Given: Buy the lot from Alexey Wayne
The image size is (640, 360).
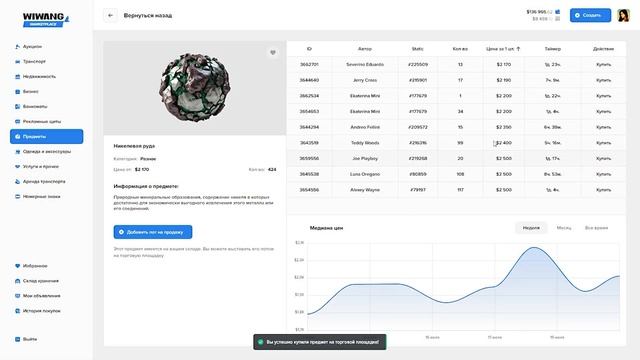Looking at the screenshot, I should [603, 190].
